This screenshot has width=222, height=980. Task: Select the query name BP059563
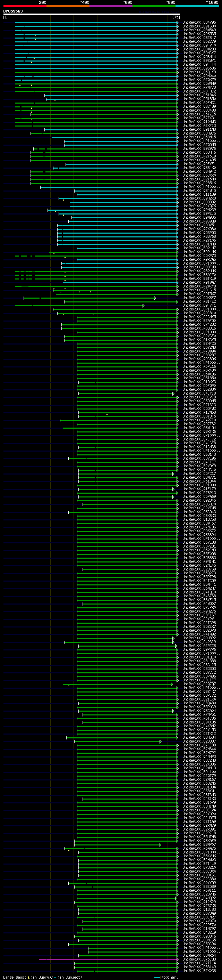(x=13, y=11)
